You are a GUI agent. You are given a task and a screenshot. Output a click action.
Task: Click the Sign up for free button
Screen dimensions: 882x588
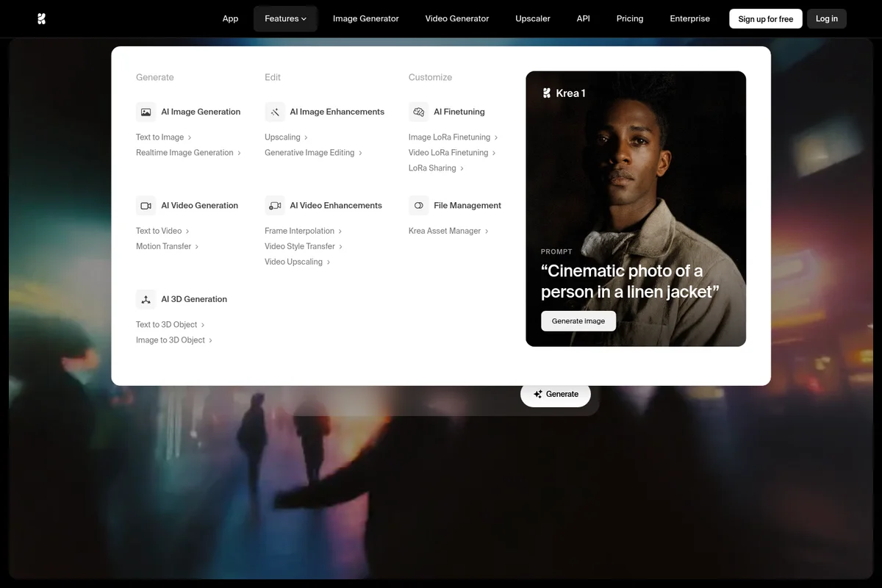pyautogui.click(x=765, y=18)
